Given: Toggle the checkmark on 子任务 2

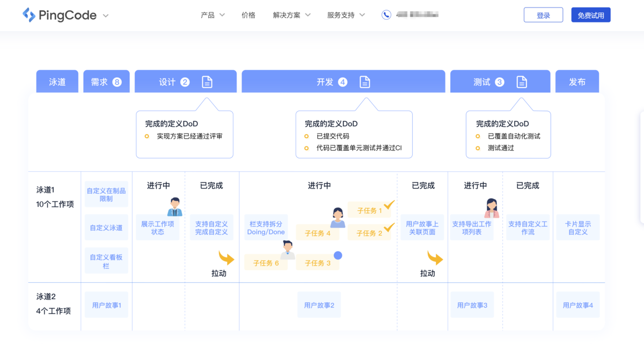Looking at the screenshot, I should tap(389, 229).
